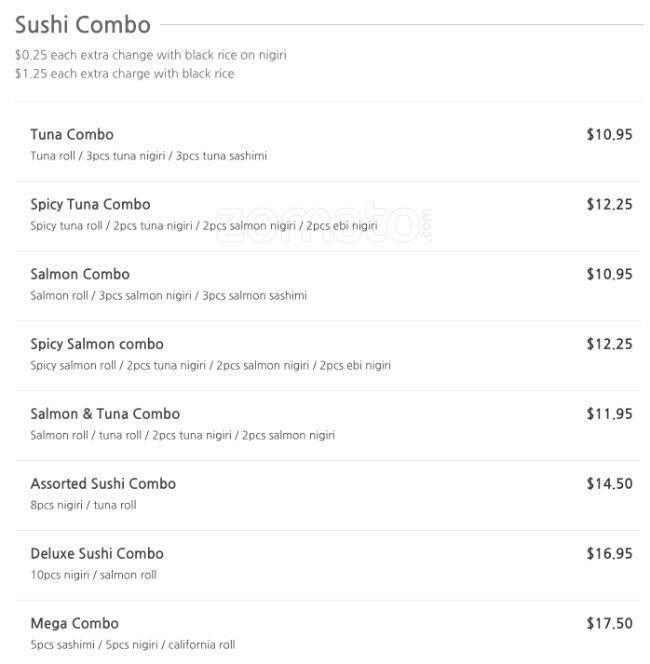Screen dimensions: 650x664
Task: Click the $11.95 Salmon & Tuna price
Action: click(609, 414)
